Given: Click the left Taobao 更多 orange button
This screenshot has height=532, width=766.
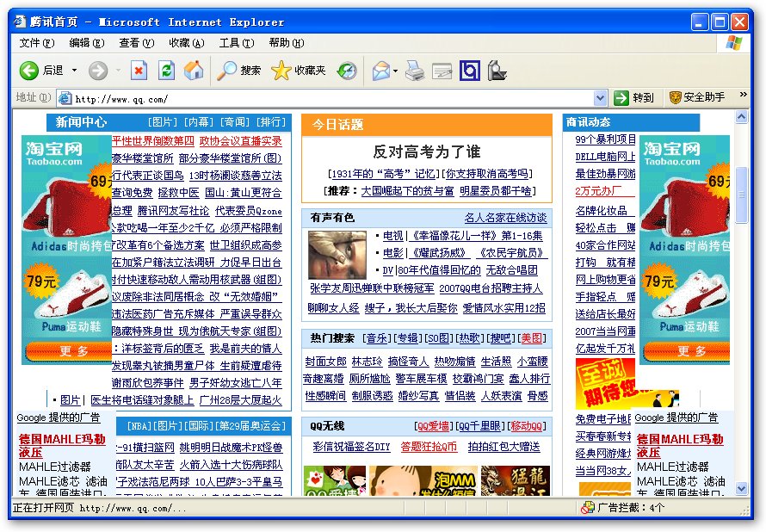Looking at the screenshot, I should [x=68, y=350].
